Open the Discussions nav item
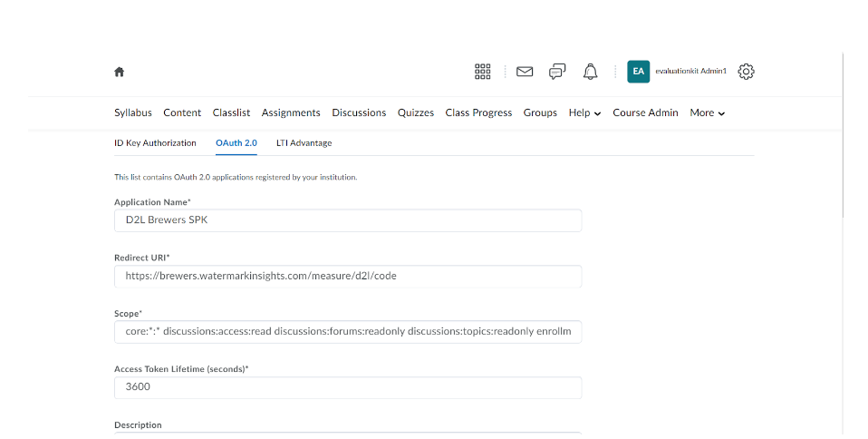The height and width of the screenshot is (439, 868). [359, 112]
